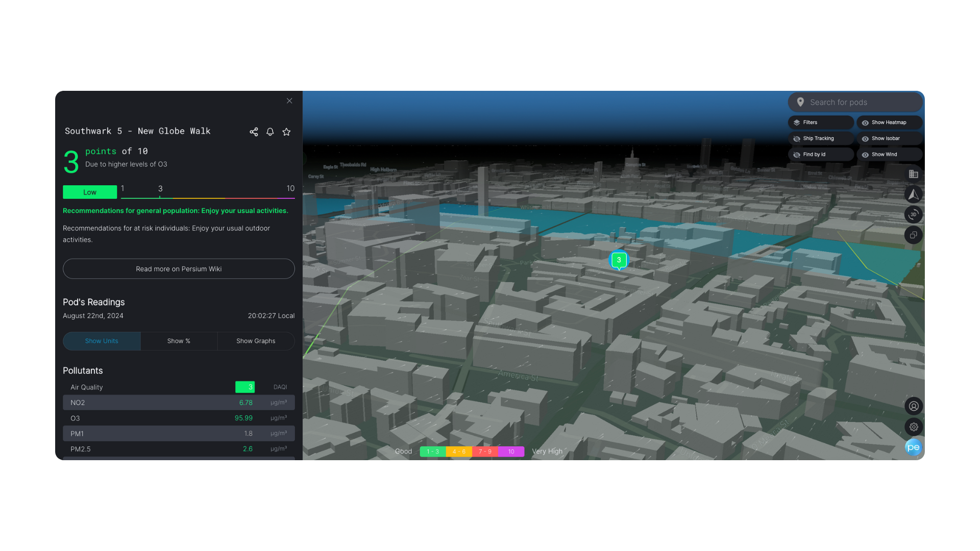Click the compass navigation arrow icon
This screenshot has height=551, width=980.
point(913,194)
